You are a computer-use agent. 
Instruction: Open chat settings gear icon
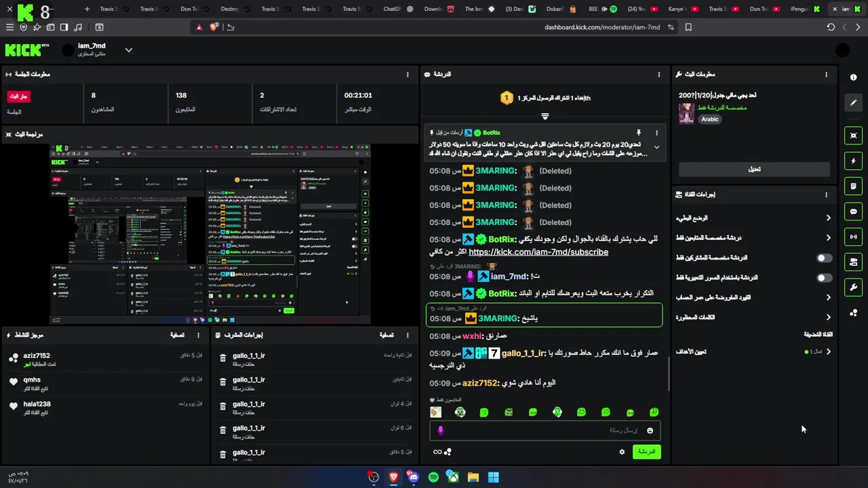tap(622, 452)
